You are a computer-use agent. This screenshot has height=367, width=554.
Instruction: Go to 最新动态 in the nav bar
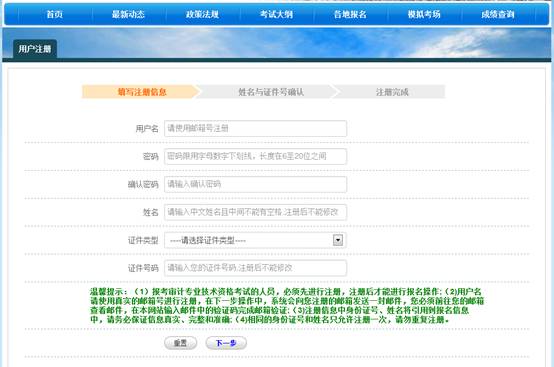click(x=128, y=14)
